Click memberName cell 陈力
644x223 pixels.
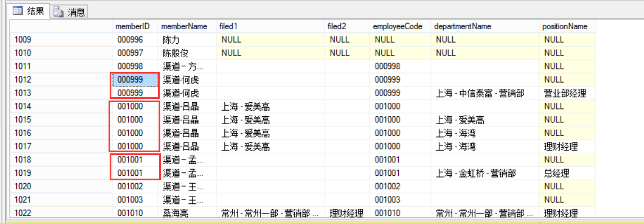[x=187, y=40]
